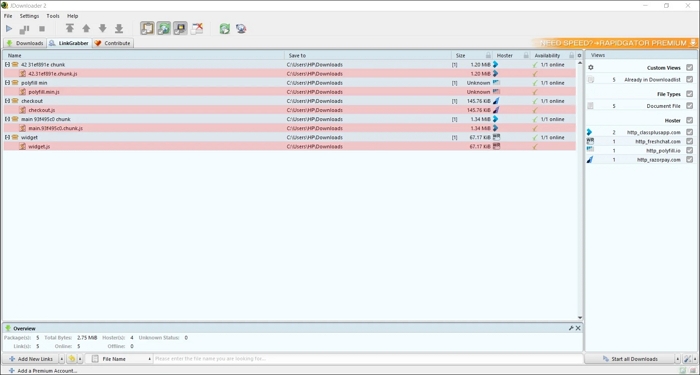Click the lock icon in Availability column header
The height and width of the screenshot is (375, 700).
click(x=571, y=55)
